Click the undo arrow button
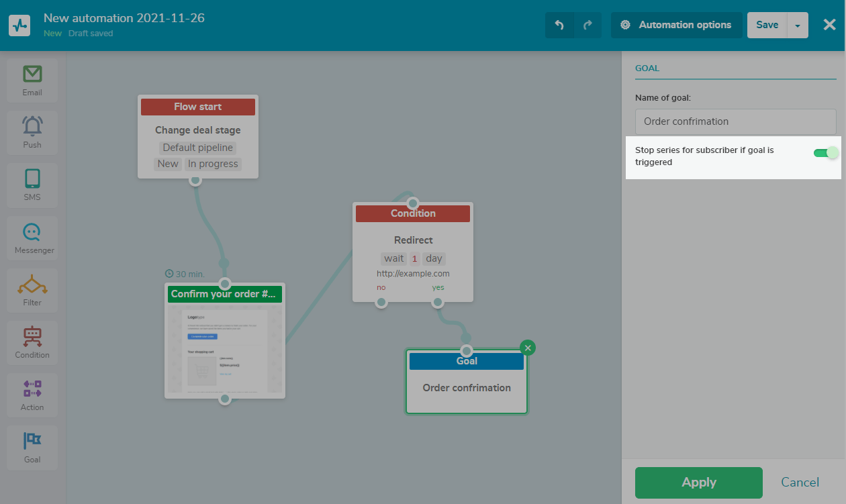The height and width of the screenshot is (504, 846). coord(559,25)
